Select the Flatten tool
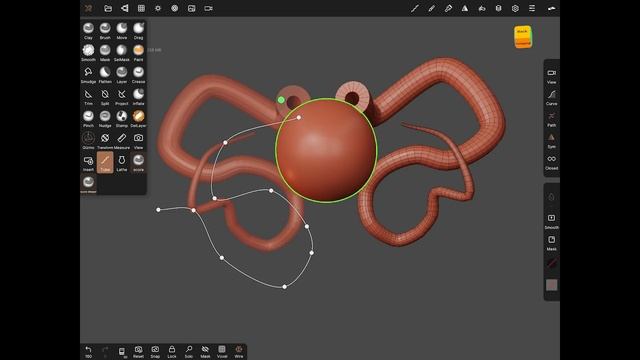The image size is (640, 360). click(x=105, y=75)
